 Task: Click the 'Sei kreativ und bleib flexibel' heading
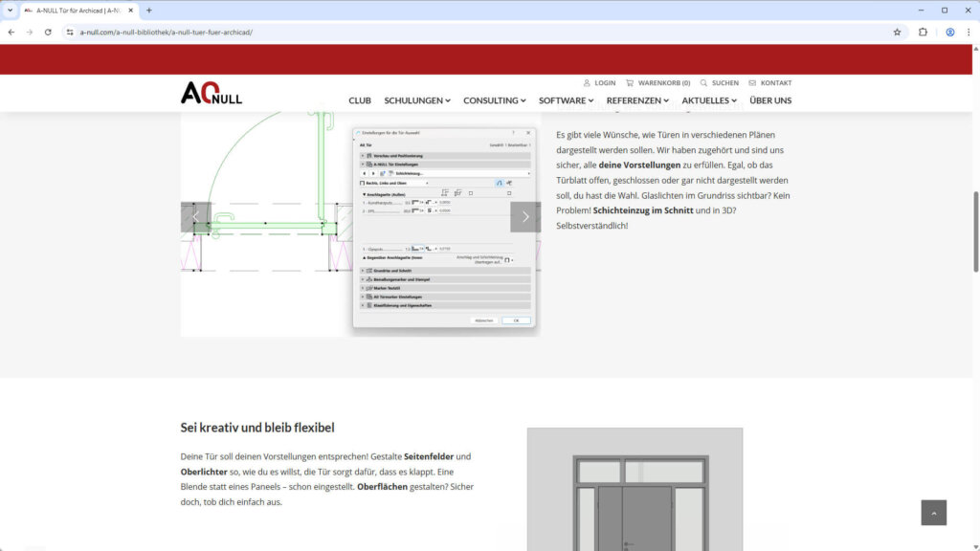pos(257,428)
